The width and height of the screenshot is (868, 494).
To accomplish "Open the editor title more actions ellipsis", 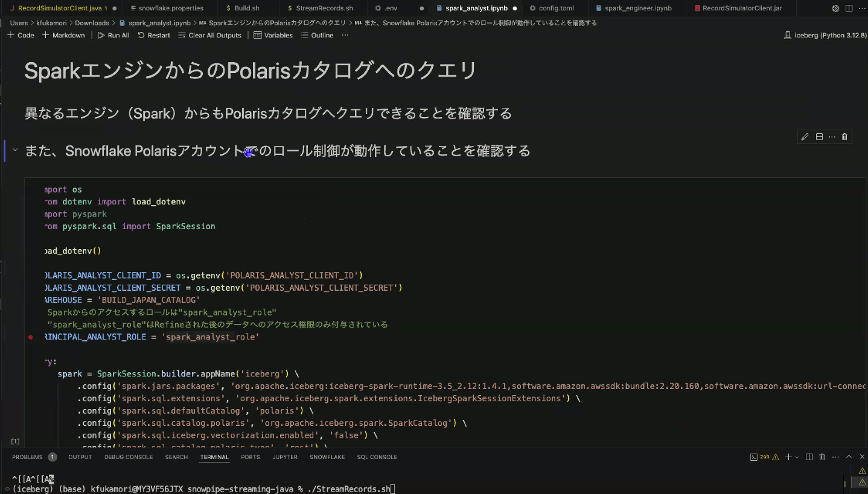I will (861, 8).
